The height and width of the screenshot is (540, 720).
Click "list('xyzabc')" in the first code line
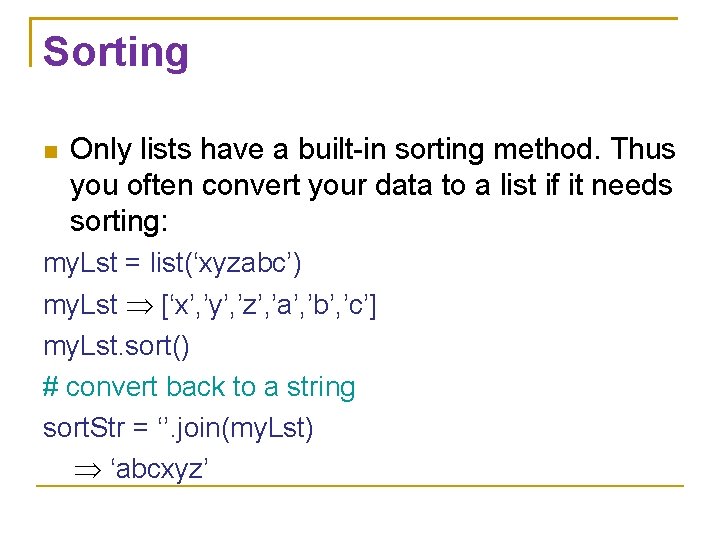coord(225,263)
